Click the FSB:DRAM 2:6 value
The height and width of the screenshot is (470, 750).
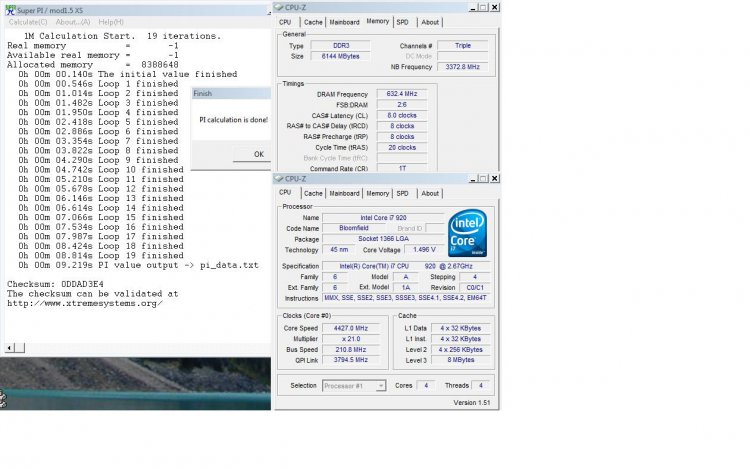[x=402, y=105]
